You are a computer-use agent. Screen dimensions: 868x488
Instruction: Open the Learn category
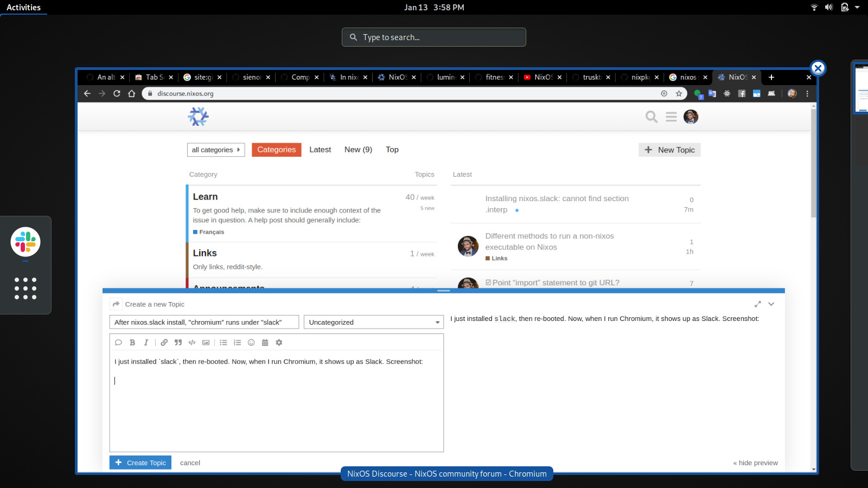pos(205,197)
